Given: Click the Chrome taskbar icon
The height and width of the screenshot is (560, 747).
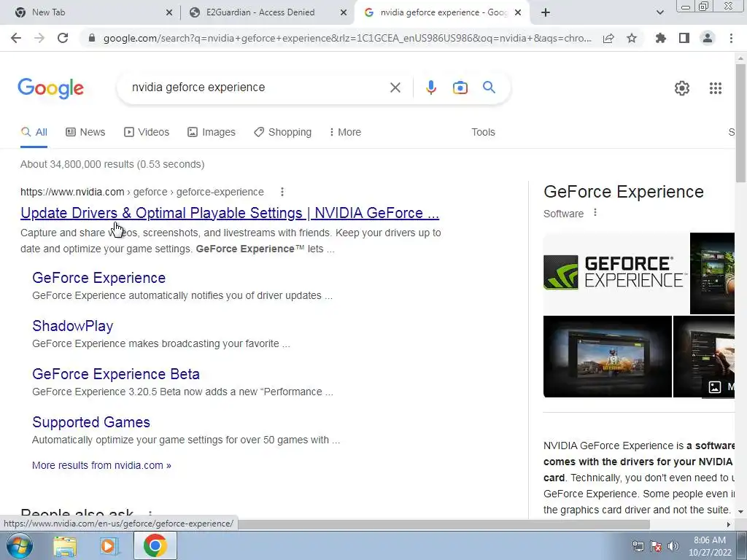Looking at the screenshot, I should point(155,545).
